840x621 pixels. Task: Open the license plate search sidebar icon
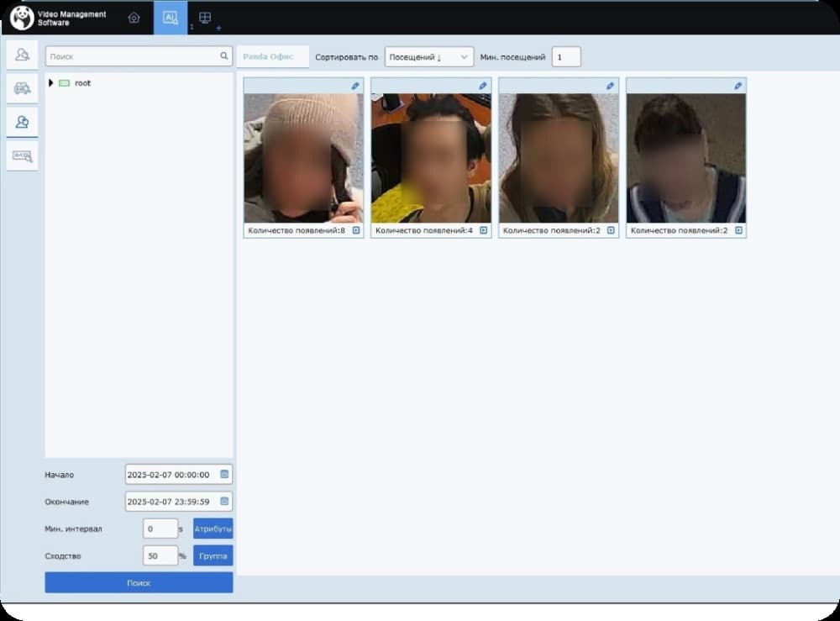pyautogui.click(x=23, y=156)
